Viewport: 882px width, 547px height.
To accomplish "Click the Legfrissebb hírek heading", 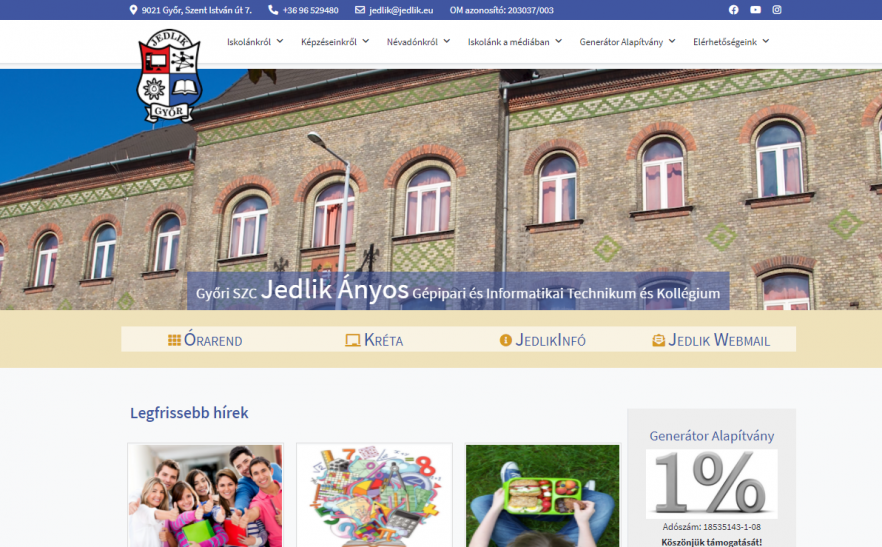I will tap(189, 413).
